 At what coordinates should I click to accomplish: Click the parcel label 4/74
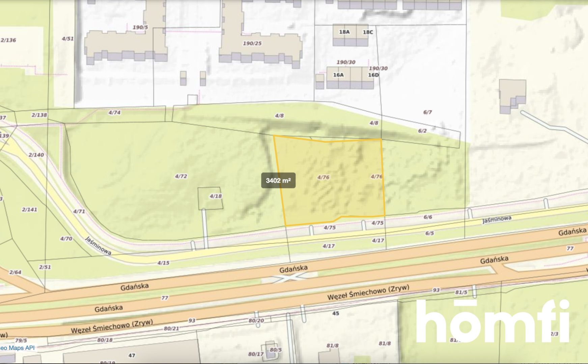click(x=114, y=113)
